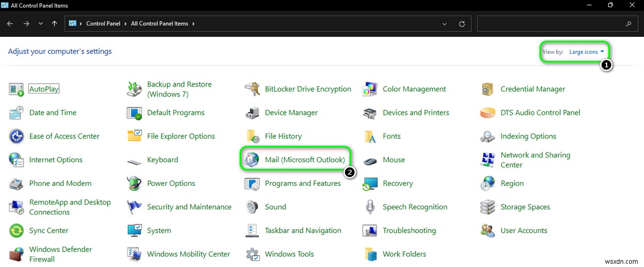The height and width of the screenshot is (267, 644).
Task: Open Devices and Printers icon
Action: 370,113
